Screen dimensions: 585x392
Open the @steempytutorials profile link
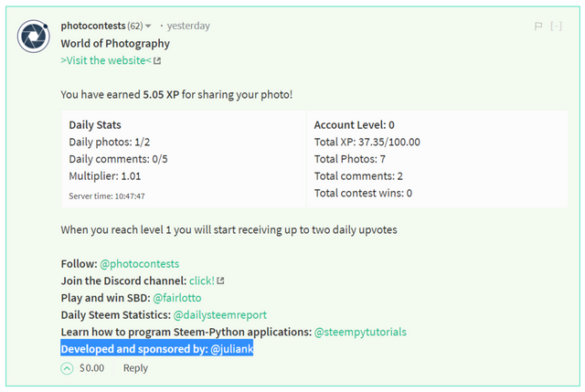pos(360,332)
